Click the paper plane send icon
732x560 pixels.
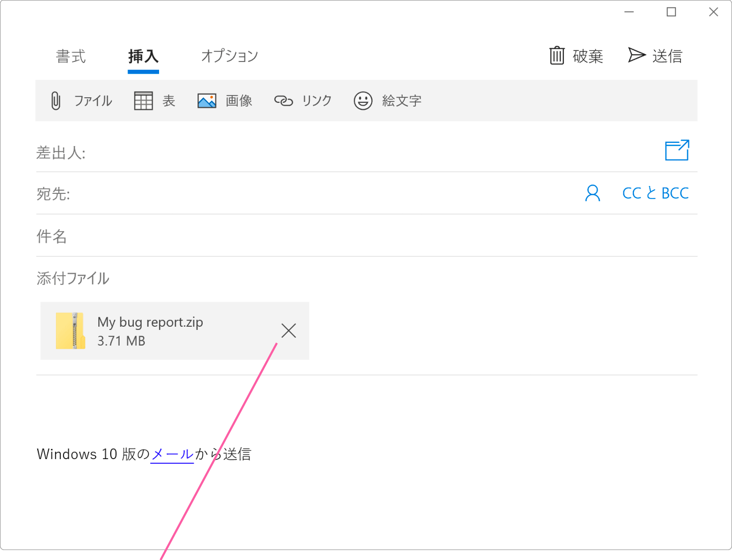coord(636,55)
